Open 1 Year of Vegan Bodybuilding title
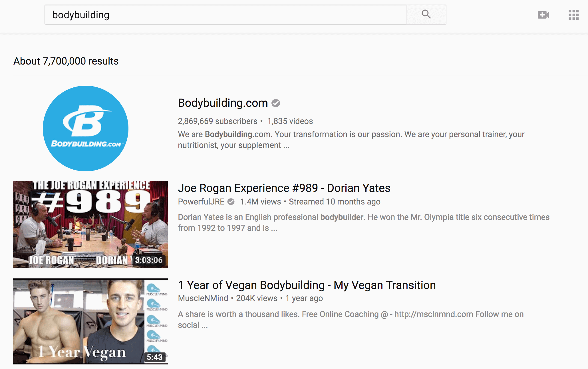 [x=307, y=285]
